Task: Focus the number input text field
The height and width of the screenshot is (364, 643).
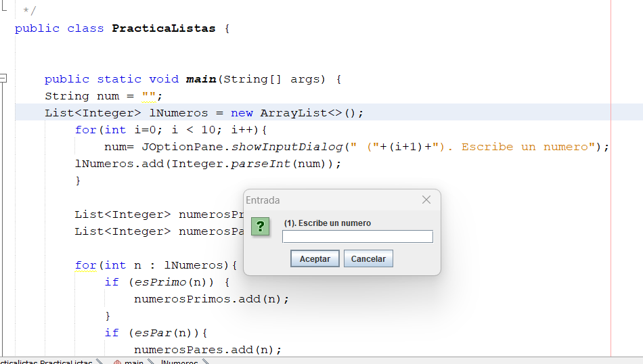Action: click(x=357, y=237)
